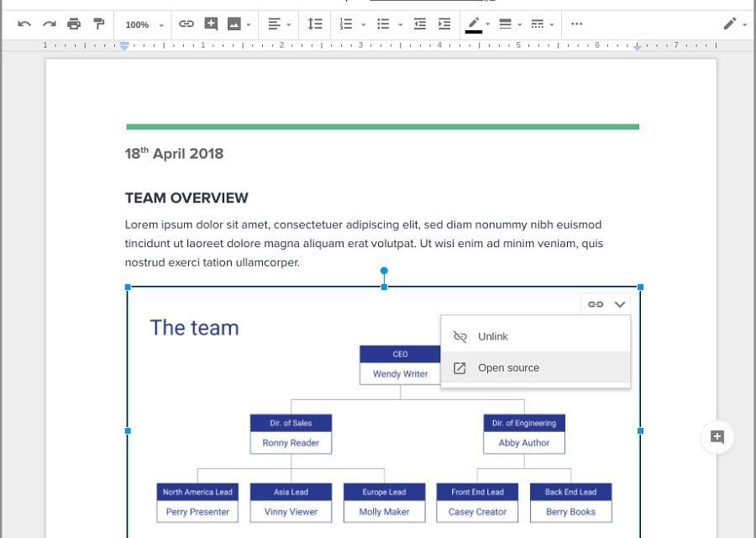
Task: Toggle numbered list
Action: 346,24
